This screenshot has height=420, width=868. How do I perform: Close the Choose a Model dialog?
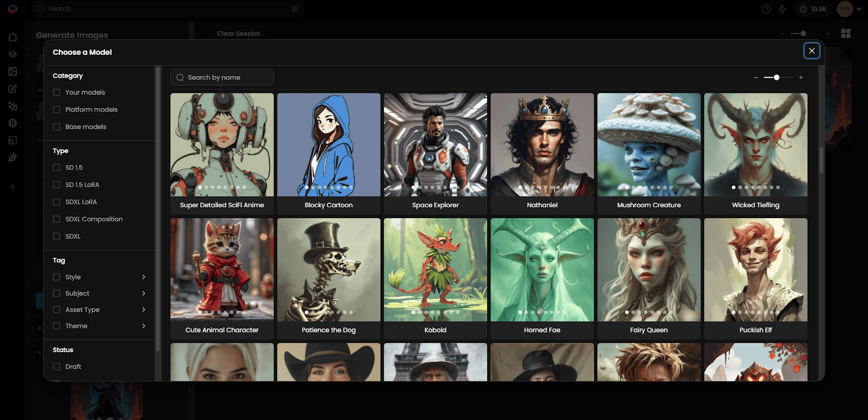click(812, 51)
